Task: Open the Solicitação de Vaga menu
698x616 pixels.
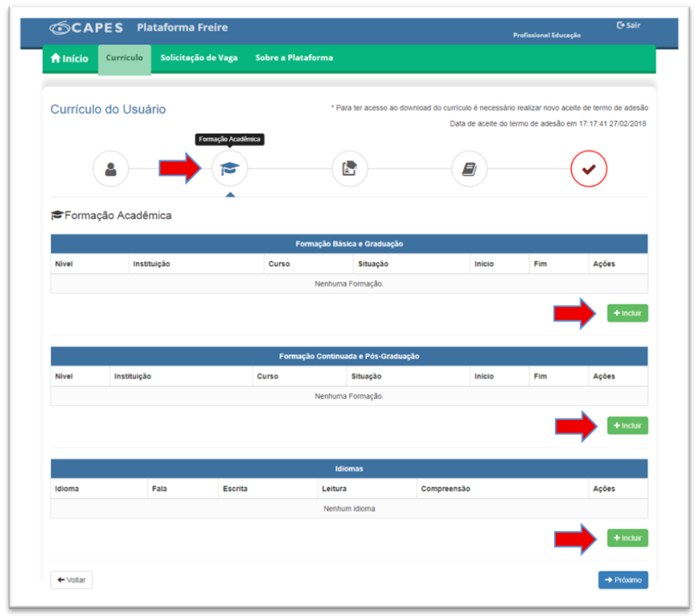Action: click(199, 58)
